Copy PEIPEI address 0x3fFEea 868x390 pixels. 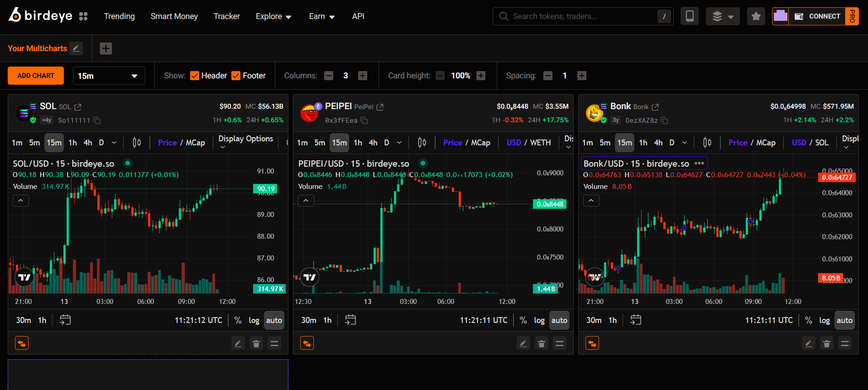pyautogui.click(x=364, y=120)
